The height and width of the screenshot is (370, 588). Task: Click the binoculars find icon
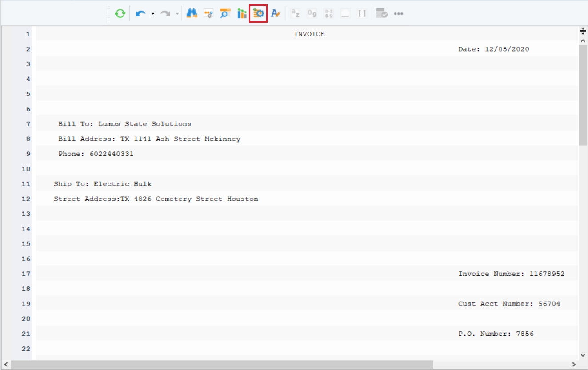[192, 14]
